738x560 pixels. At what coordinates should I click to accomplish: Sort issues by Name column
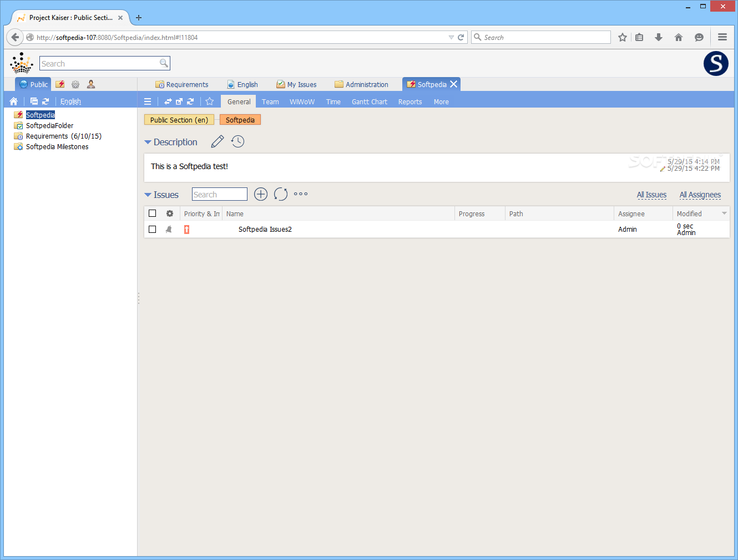338,213
